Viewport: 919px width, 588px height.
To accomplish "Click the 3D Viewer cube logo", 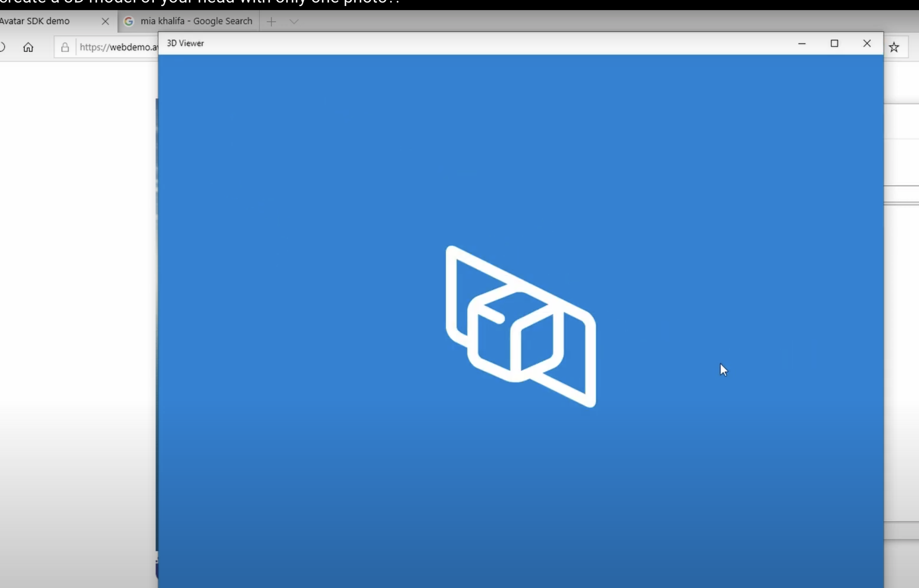I will [520, 327].
